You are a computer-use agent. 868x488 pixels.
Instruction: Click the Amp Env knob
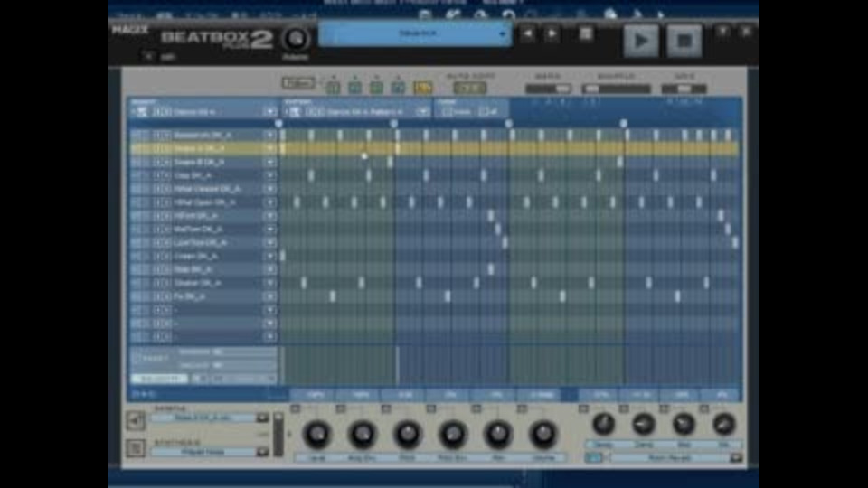[363, 435]
